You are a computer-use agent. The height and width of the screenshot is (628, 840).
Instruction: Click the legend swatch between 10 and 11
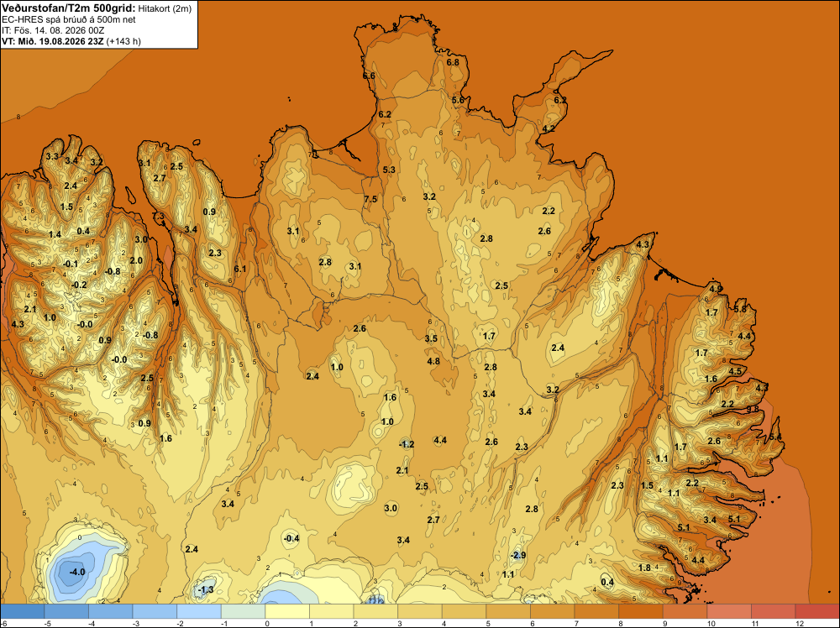[729, 611]
